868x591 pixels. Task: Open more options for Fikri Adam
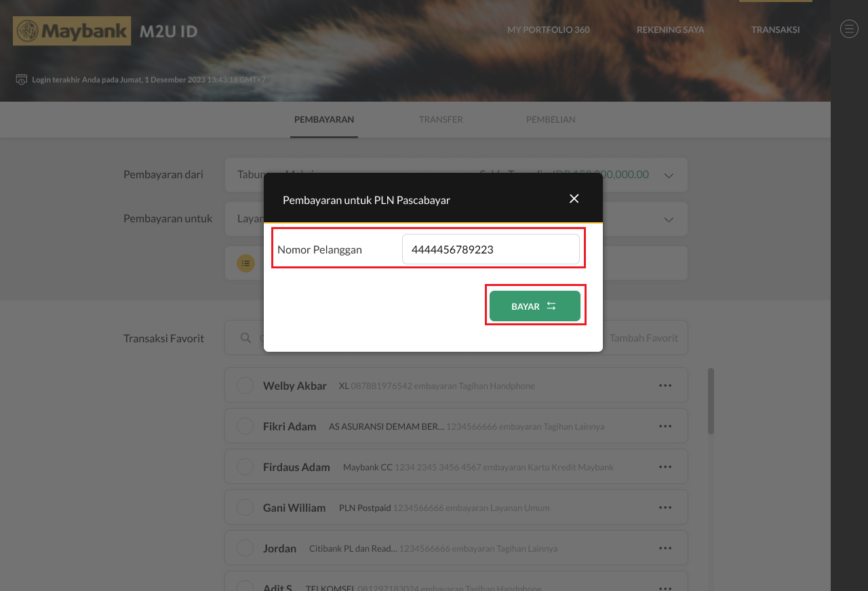[x=665, y=426]
